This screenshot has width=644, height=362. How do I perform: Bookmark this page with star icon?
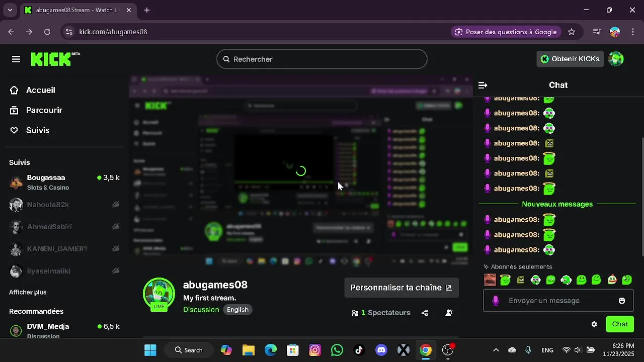click(572, 32)
